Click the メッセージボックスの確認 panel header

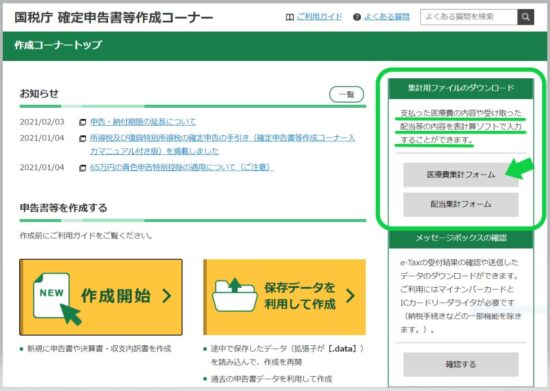point(461,238)
